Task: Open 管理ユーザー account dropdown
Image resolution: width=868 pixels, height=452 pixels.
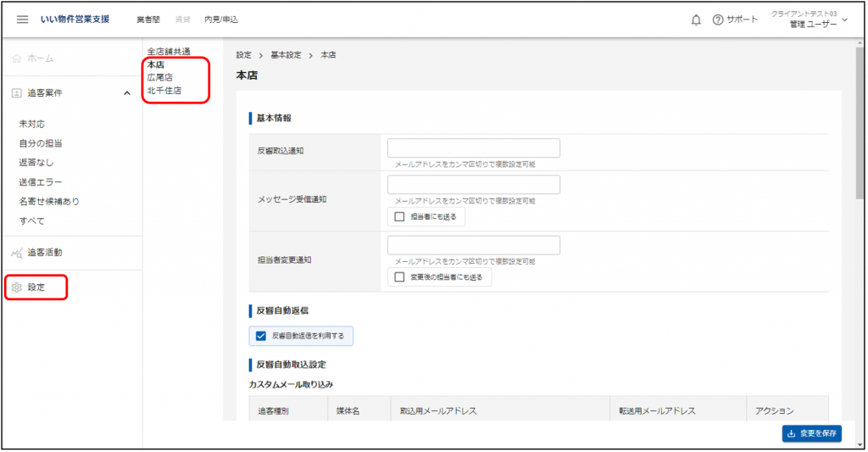Action: pos(843,20)
